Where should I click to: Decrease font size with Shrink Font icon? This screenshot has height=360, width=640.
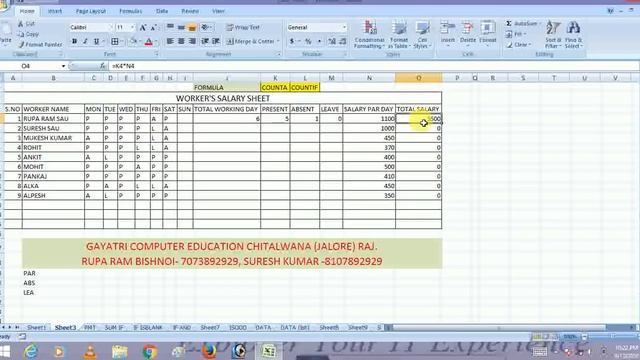[153, 28]
